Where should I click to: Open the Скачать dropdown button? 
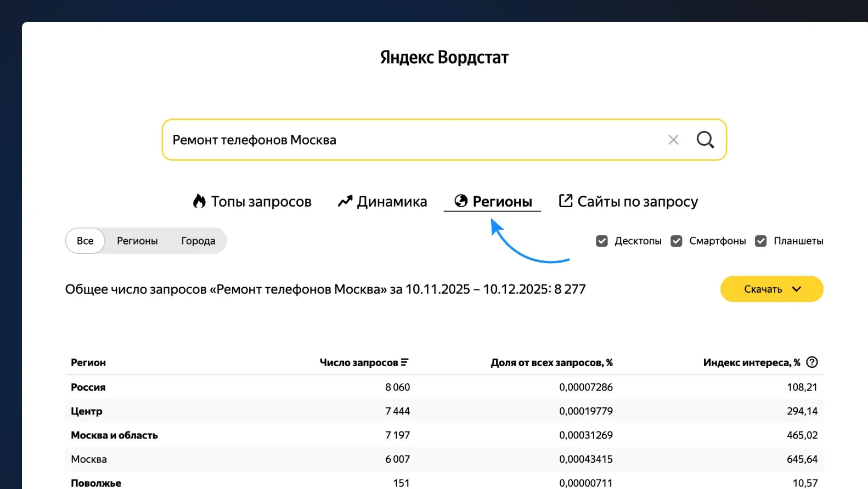[x=771, y=289]
